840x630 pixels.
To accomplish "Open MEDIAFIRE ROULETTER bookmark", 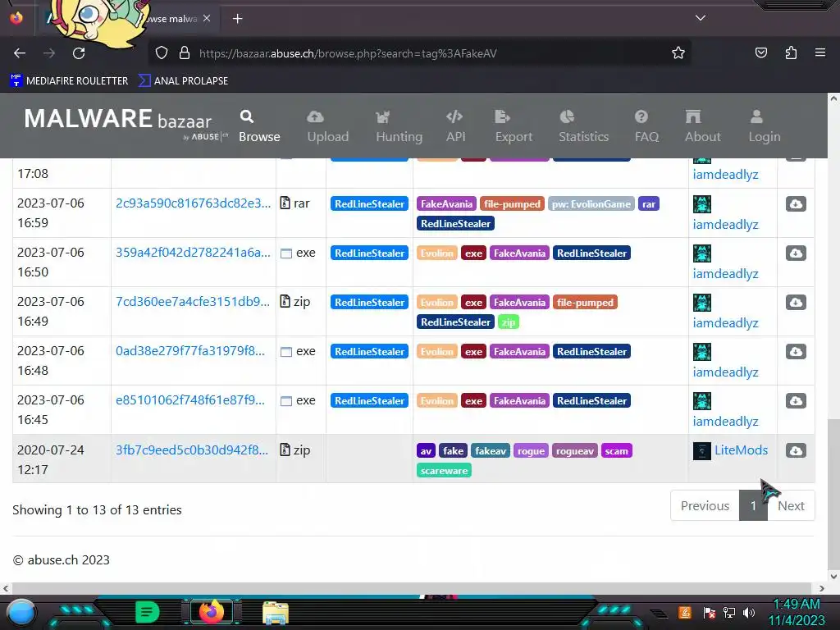I will point(69,81).
